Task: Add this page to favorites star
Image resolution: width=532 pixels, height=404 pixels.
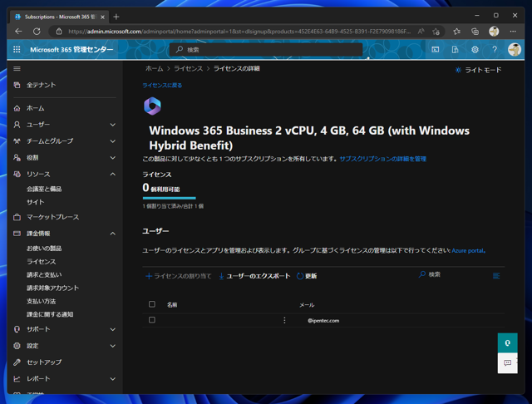Action: 436,32
